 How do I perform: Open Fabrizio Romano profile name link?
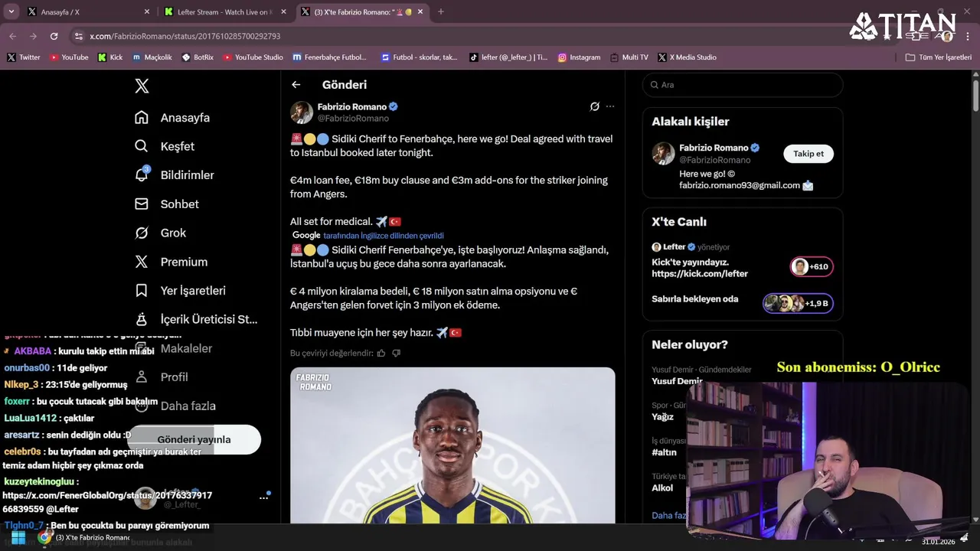[x=352, y=106]
